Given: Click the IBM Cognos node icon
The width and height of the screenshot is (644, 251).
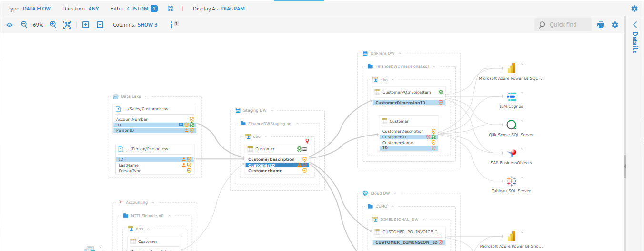Looking at the screenshot, I should click(511, 97).
